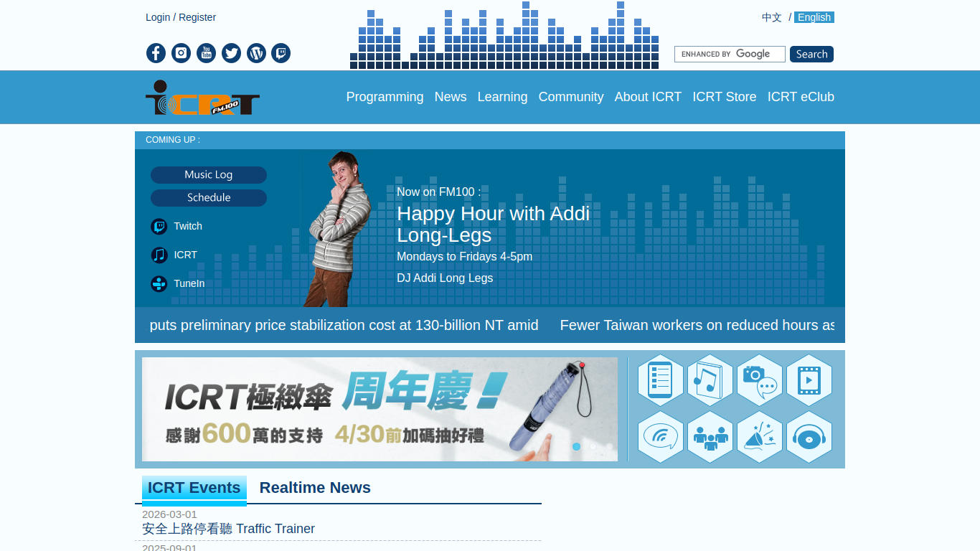Viewport: 980px width, 551px height.
Task: Switch to the ICRT Events tab
Action: pyautogui.click(x=194, y=488)
